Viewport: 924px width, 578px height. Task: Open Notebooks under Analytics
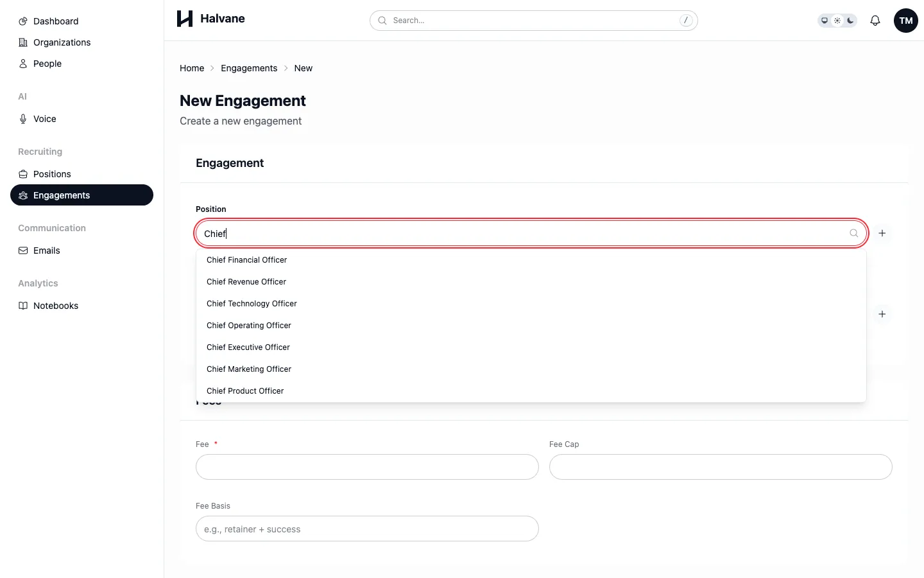pos(81,306)
